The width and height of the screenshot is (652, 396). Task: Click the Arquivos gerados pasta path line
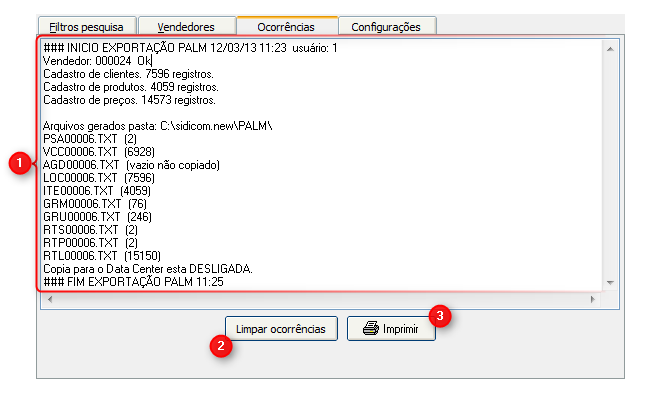pos(158,126)
